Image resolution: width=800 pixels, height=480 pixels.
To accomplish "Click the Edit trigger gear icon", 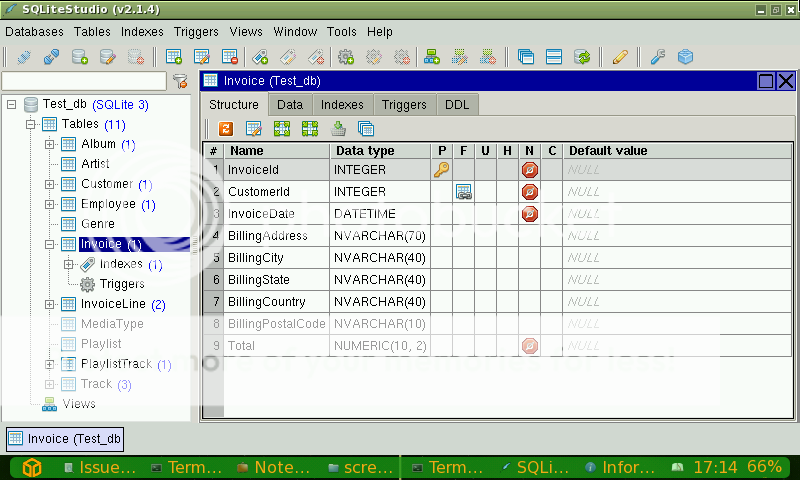I will tap(374, 57).
